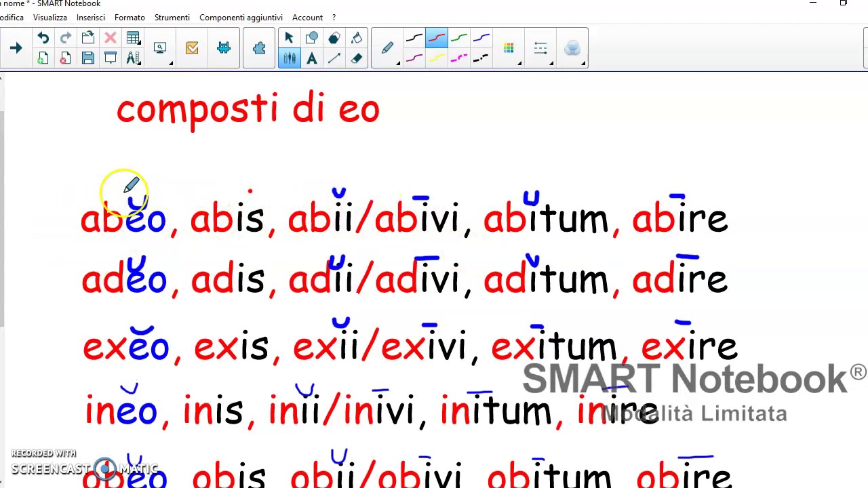Open the color palette grid

click(x=509, y=48)
